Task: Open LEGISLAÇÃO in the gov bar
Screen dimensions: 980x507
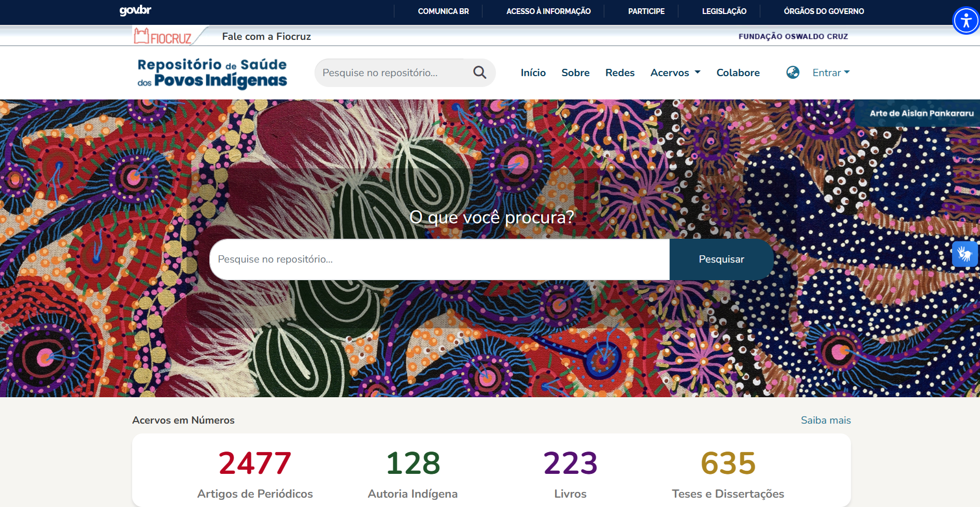Action: click(724, 11)
